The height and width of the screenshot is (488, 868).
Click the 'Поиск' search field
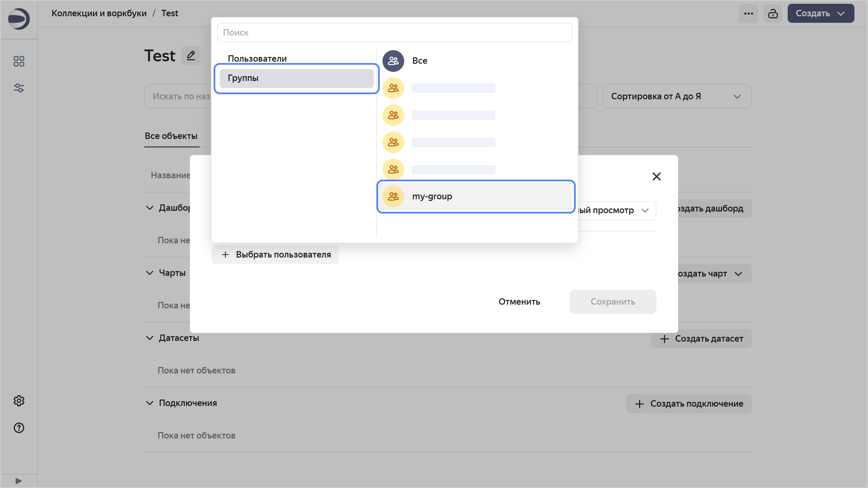[x=394, y=33]
